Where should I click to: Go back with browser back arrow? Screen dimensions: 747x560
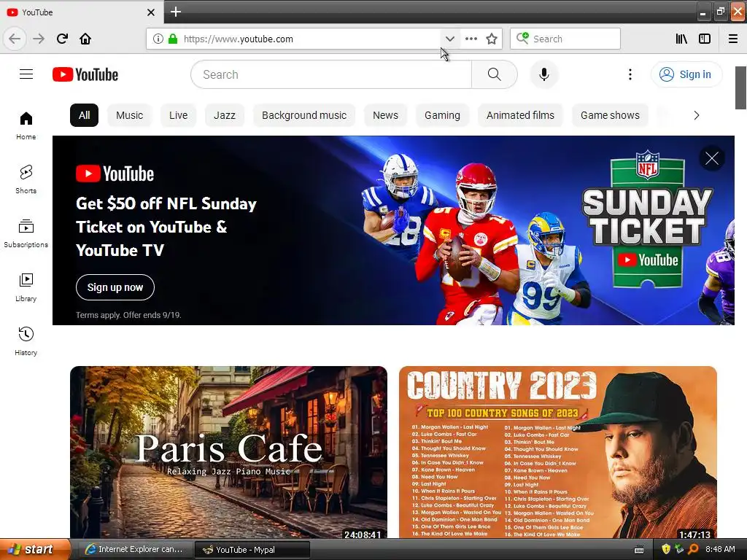pyautogui.click(x=15, y=39)
